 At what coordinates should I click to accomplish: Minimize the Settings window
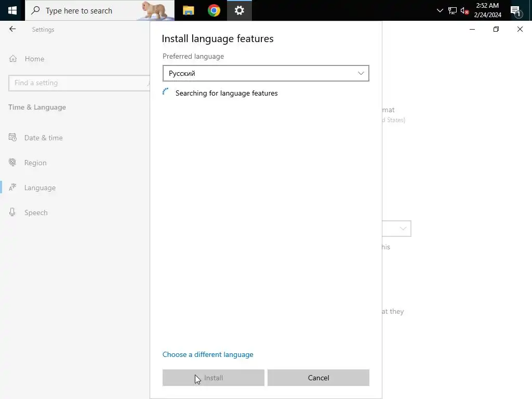coord(472,29)
